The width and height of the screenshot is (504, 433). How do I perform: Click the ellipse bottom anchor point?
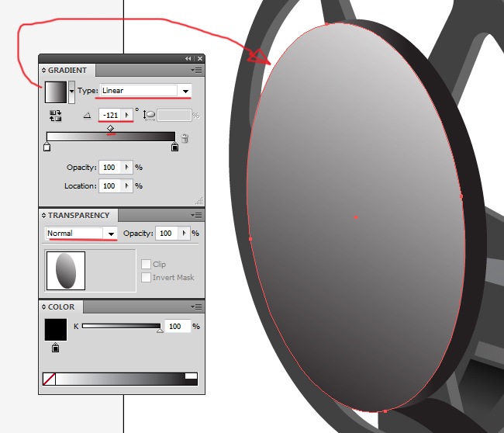click(x=385, y=411)
